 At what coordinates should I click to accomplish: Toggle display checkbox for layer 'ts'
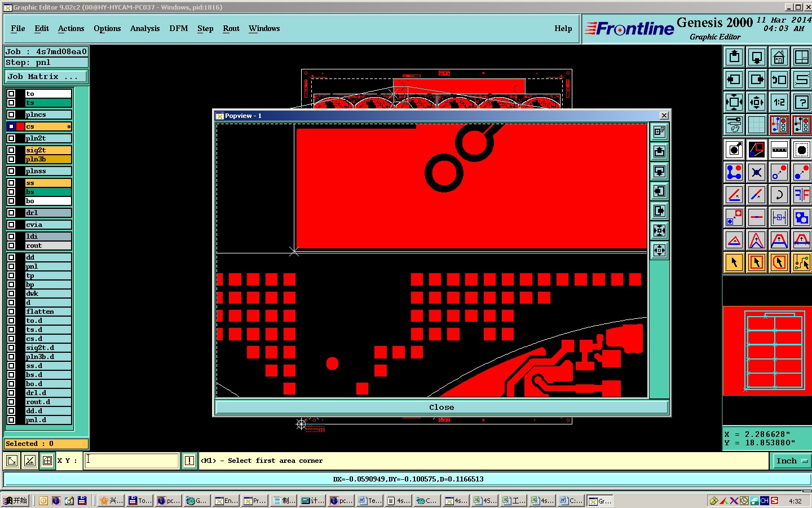11,103
